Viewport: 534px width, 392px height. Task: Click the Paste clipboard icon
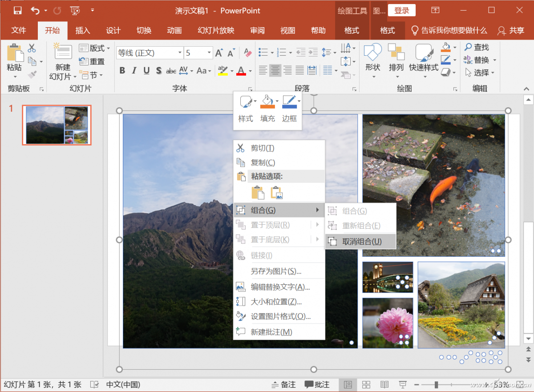pos(15,53)
